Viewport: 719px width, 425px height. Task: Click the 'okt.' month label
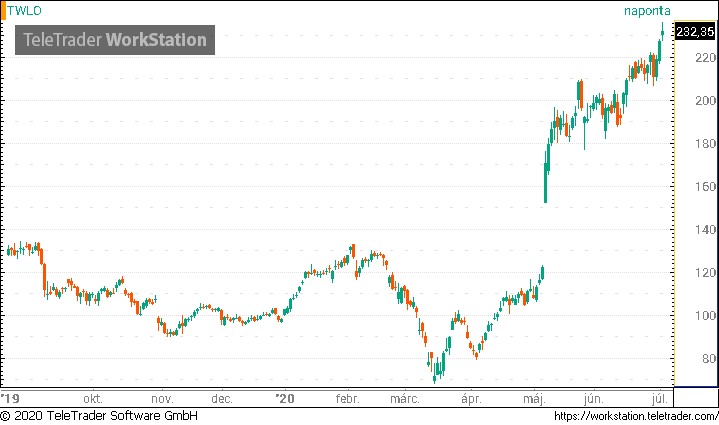[93, 398]
